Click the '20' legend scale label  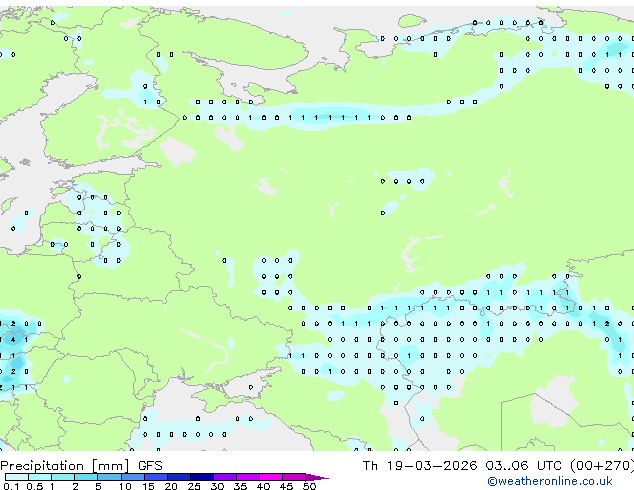click(171, 486)
